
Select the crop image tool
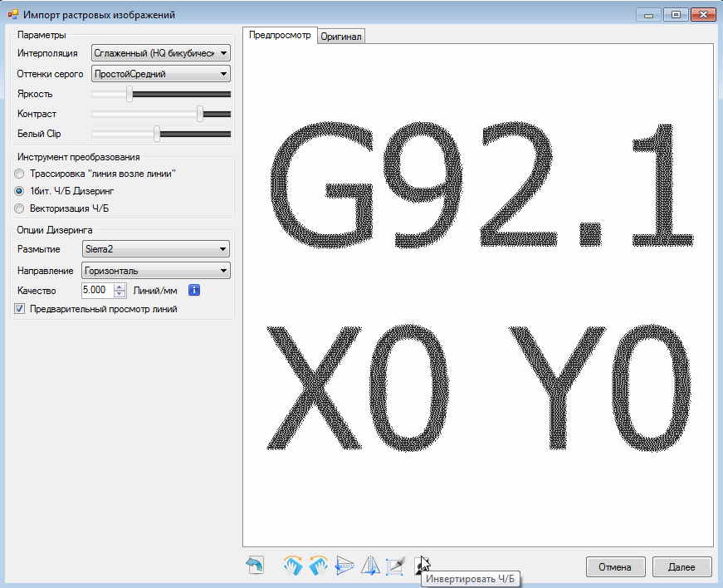395,566
